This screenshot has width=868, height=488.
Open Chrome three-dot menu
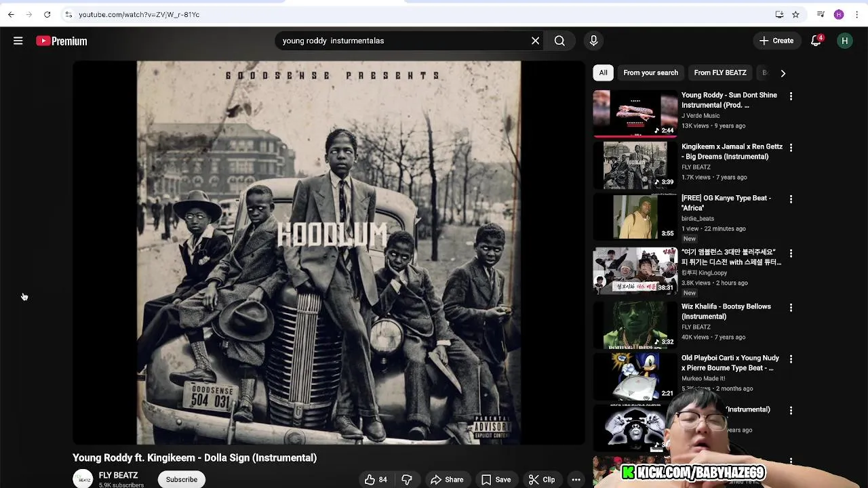pos(856,14)
